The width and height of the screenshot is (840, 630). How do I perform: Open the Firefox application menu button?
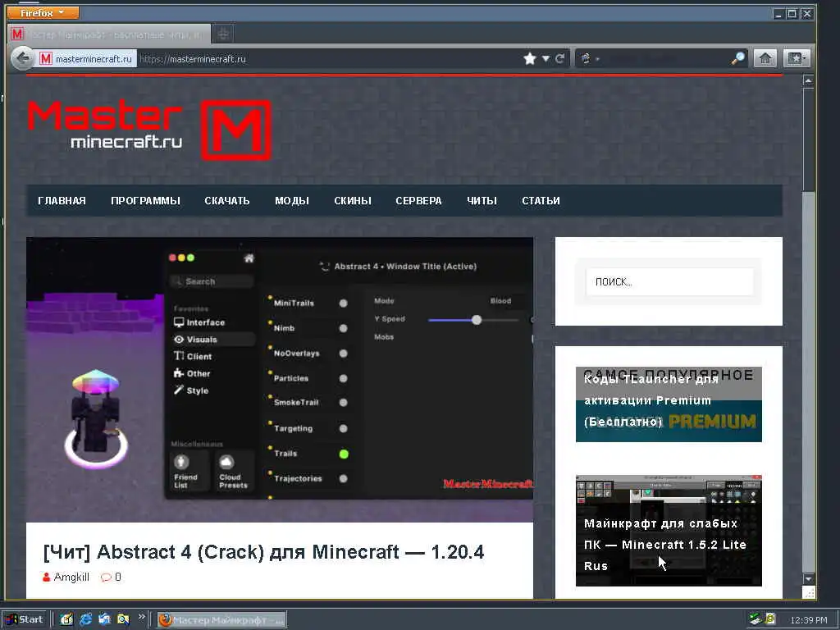click(43, 12)
